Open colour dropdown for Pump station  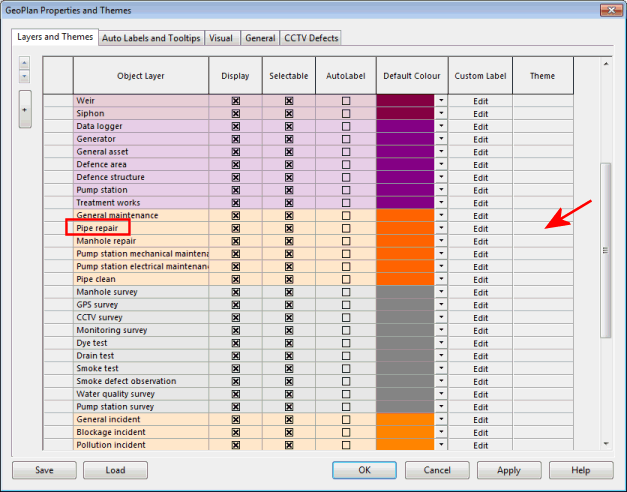point(441,190)
